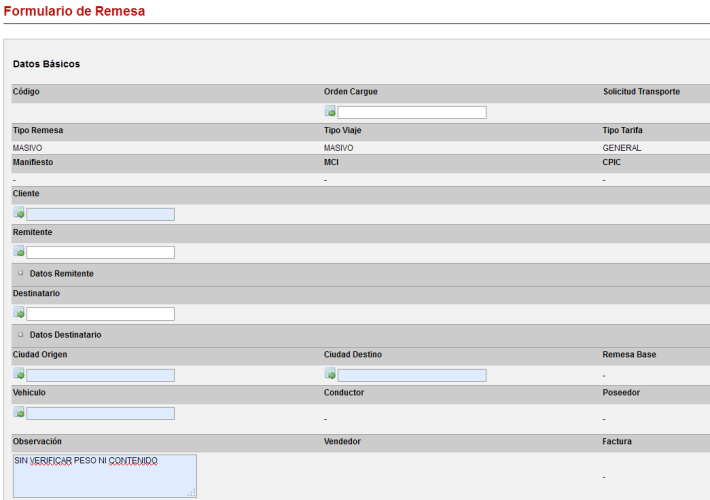Screen dimensions: 710x500
Task: Click the lookup icon beside Orden Cargue field
Action: pos(330,112)
